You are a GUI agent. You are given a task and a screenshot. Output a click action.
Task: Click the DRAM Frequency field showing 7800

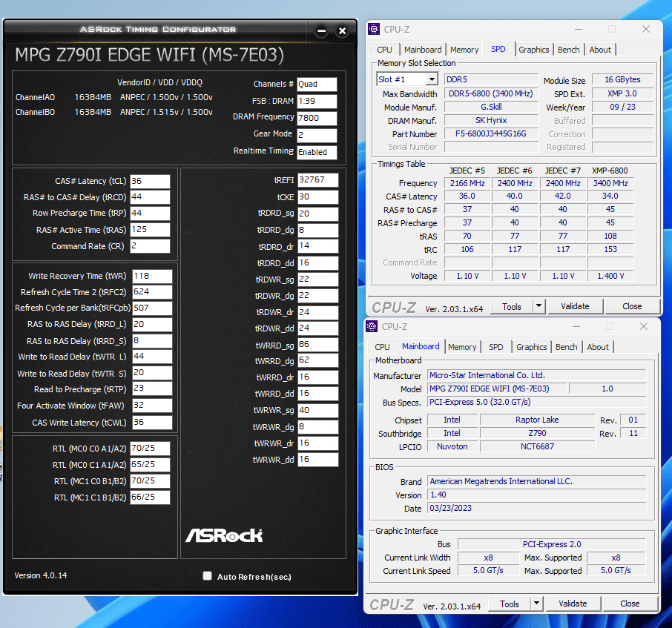tap(317, 118)
